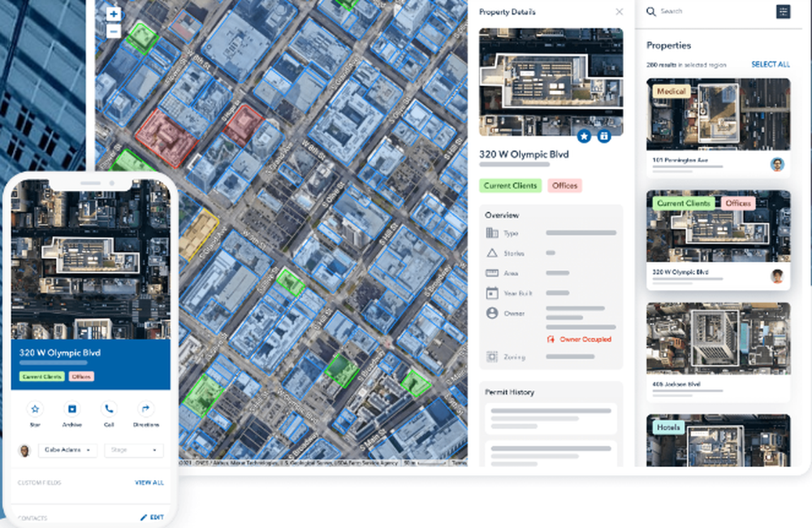Click the Owner Occupied label
This screenshot has width=812, height=528.
pos(585,340)
